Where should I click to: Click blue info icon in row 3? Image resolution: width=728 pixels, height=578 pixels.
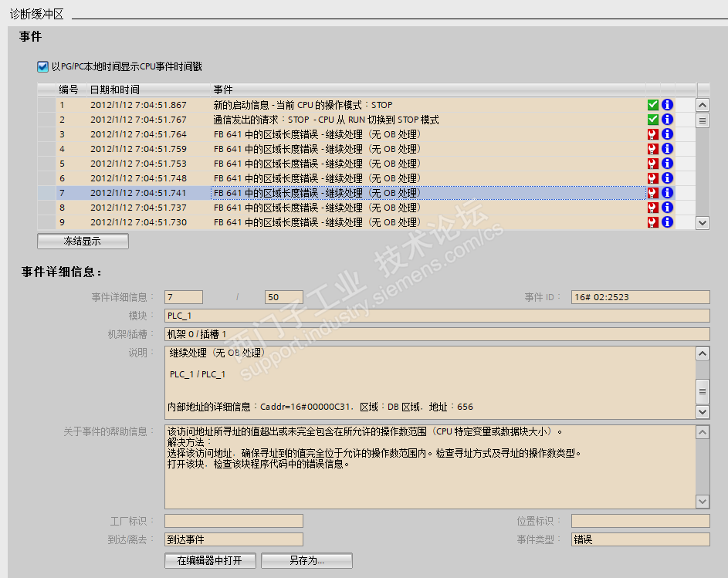667,134
